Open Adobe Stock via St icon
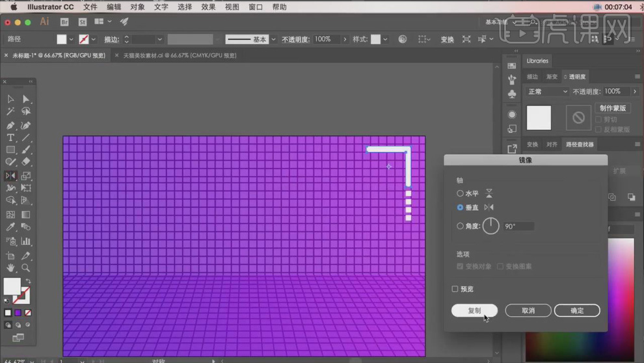This screenshot has width=644, height=363. pyautogui.click(x=83, y=21)
